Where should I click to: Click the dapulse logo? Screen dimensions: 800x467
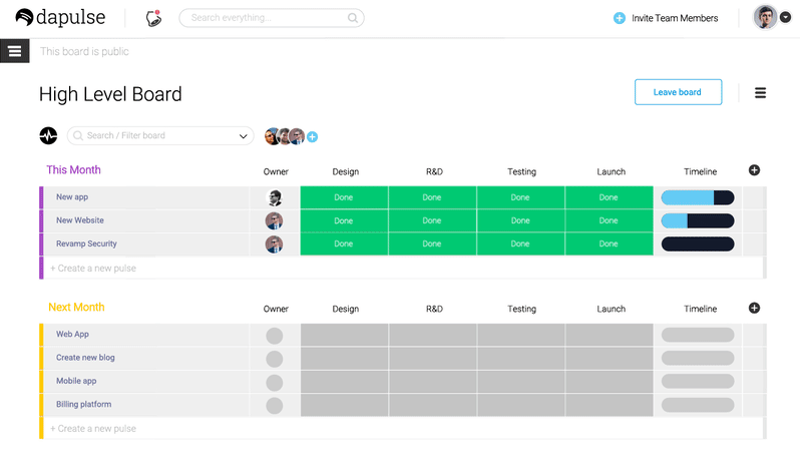62,18
